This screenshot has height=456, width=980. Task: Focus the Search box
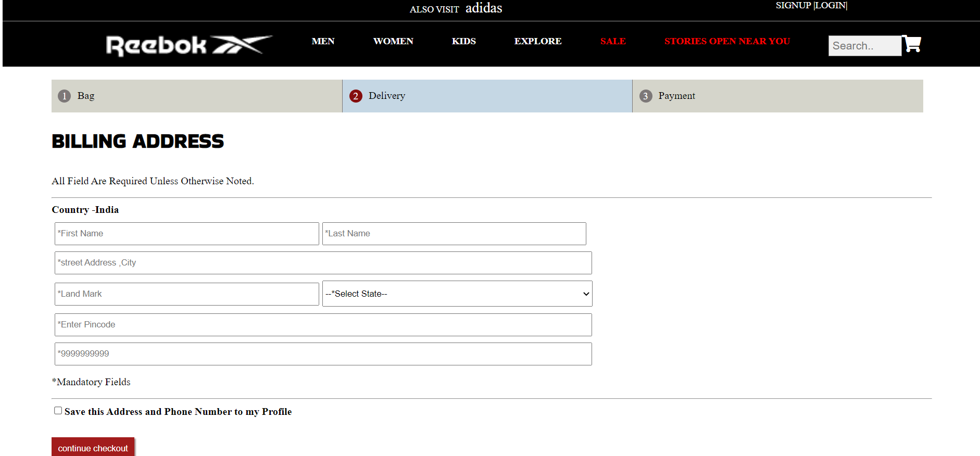click(x=864, y=46)
